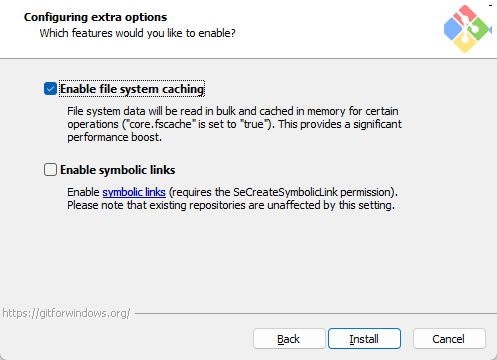
Task: Start installation with the Install button
Action: (x=364, y=339)
